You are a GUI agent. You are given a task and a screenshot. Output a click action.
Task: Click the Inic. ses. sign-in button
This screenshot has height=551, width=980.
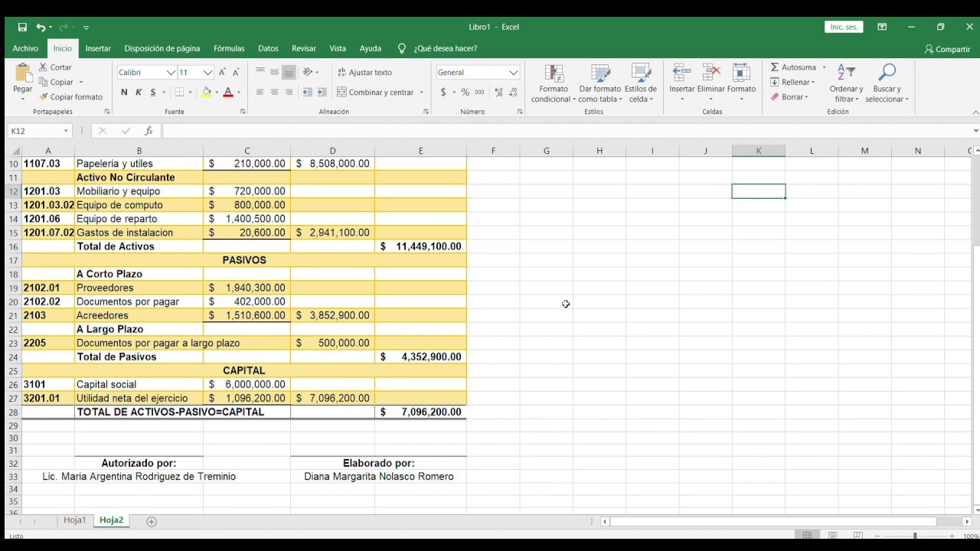click(x=844, y=27)
